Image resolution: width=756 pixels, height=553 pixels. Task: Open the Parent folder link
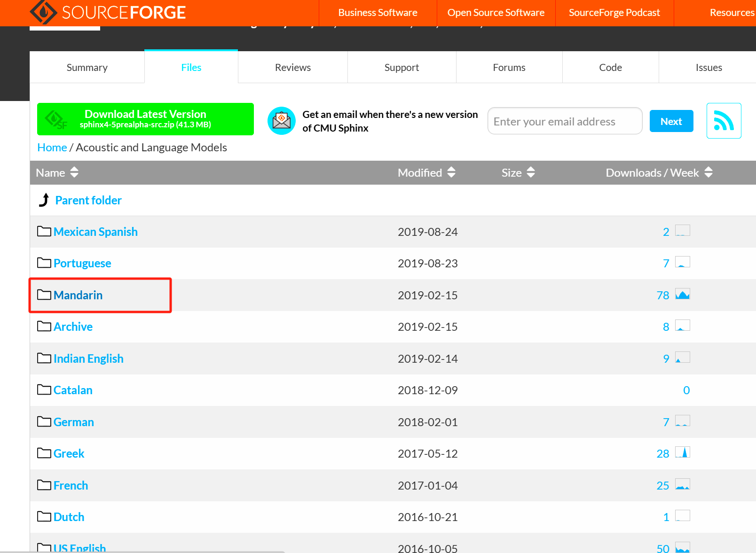88,200
